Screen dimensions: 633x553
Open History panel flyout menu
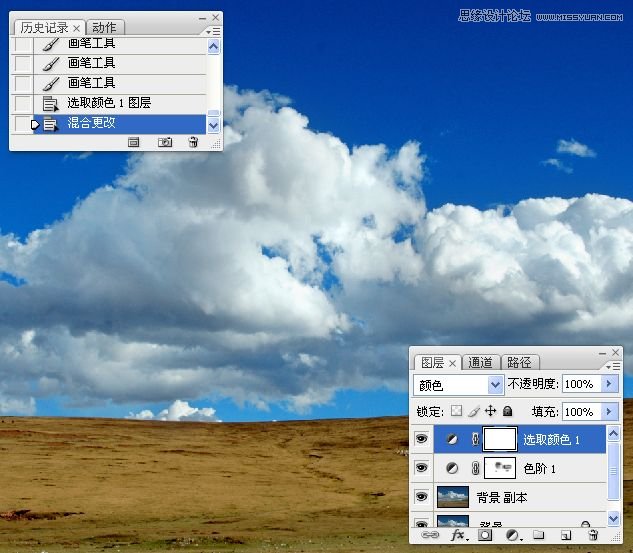213,31
